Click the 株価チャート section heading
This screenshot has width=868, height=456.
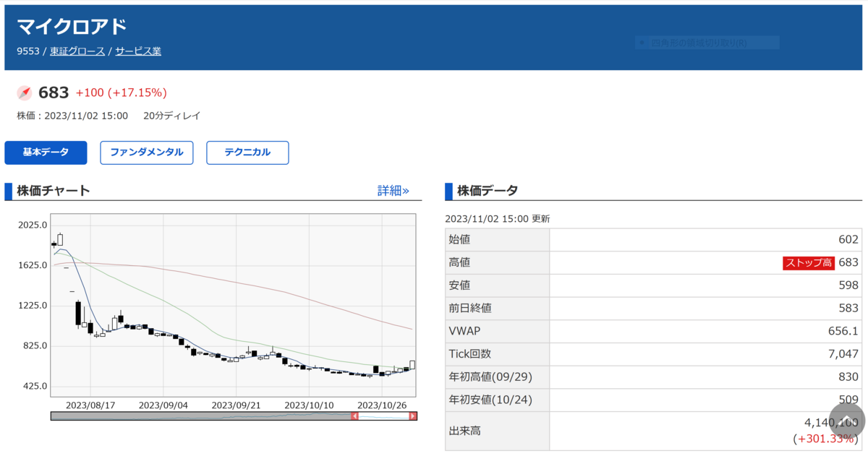[54, 191]
